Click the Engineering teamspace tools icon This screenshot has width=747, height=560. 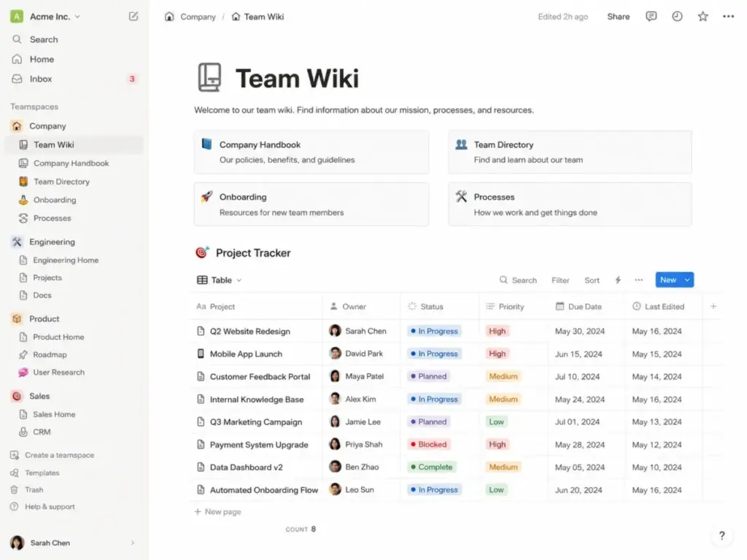[x=17, y=242]
